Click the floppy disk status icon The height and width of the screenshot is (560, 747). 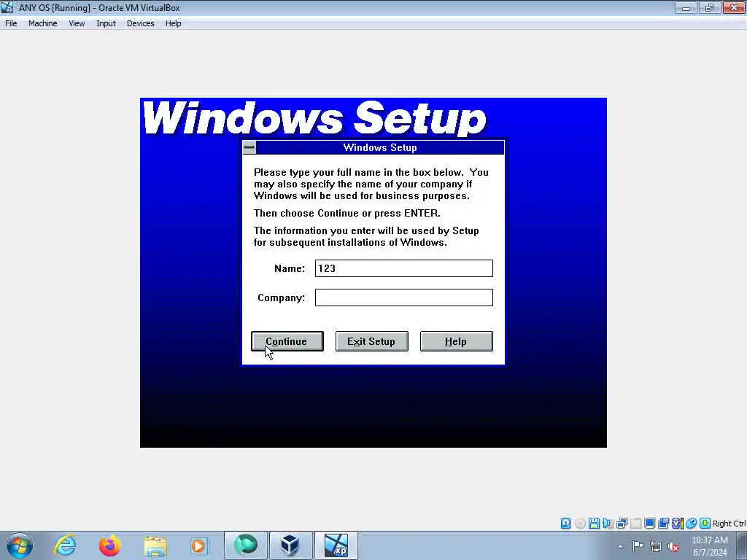point(594,524)
